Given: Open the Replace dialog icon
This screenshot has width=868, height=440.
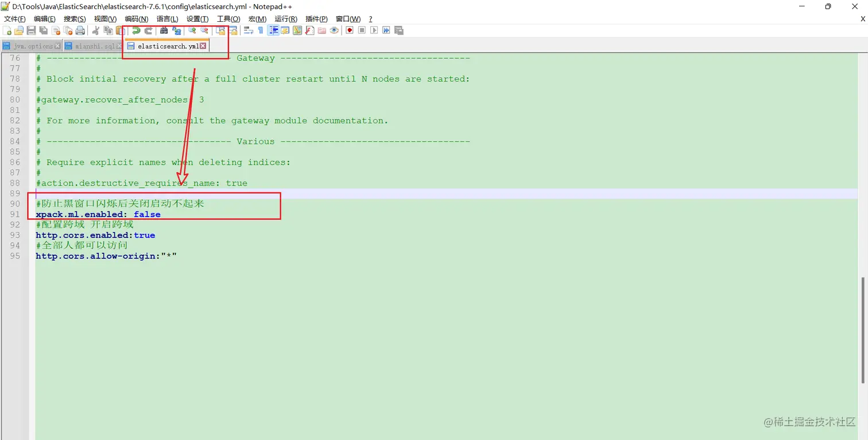Looking at the screenshot, I should [x=177, y=30].
